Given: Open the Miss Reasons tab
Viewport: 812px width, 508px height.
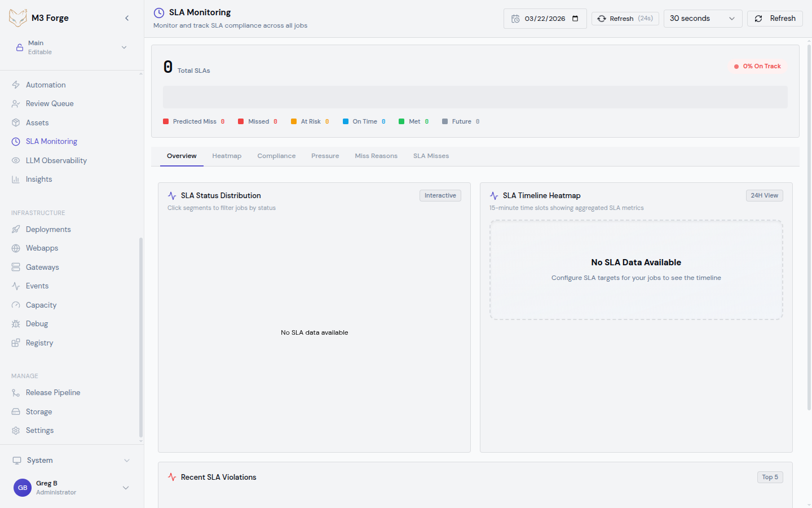Looking at the screenshot, I should (376, 156).
